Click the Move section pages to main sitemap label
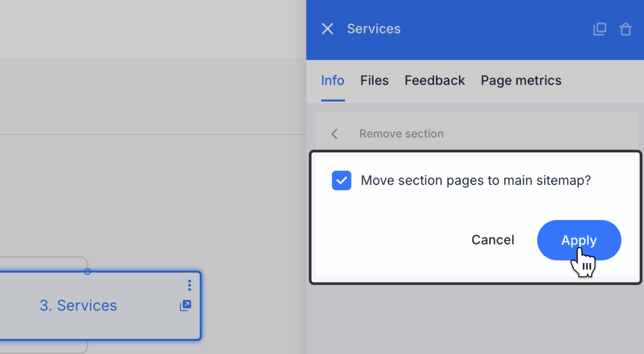The image size is (644, 354). click(476, 180)
